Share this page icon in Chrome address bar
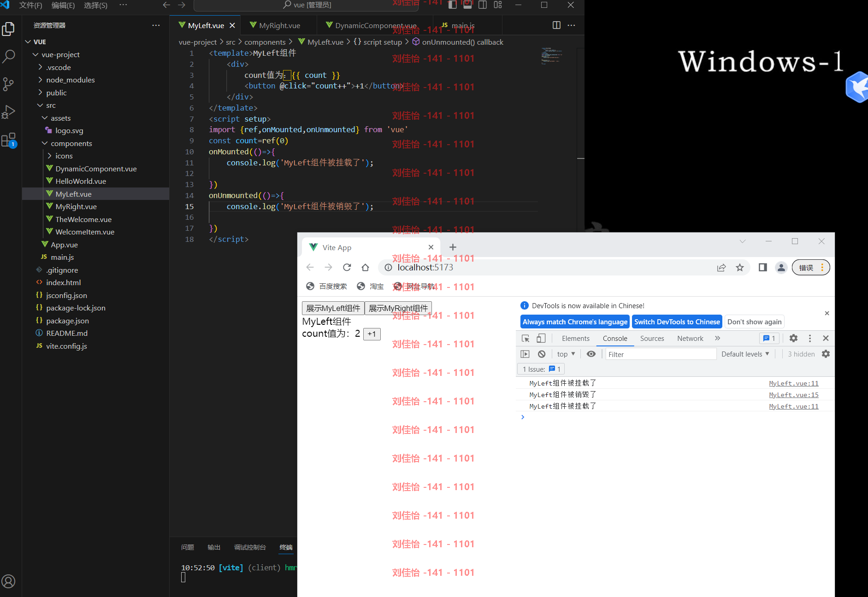 click(721, 268)
